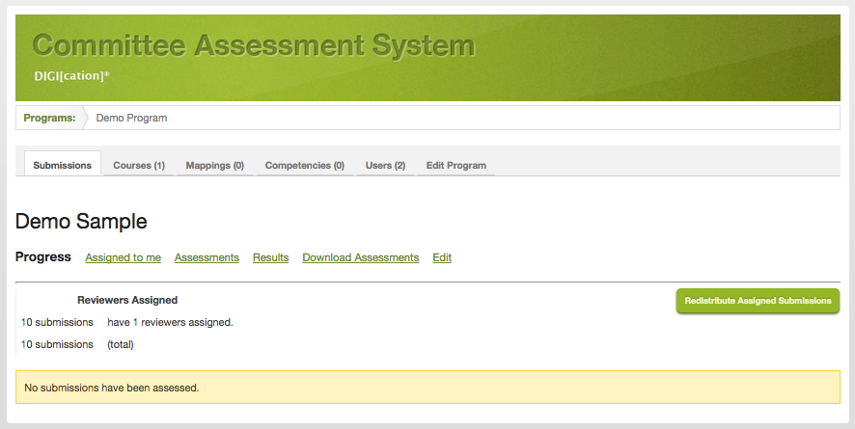
Task: Click the Committee Assessment System title
Action: click(x=254, y=45)
